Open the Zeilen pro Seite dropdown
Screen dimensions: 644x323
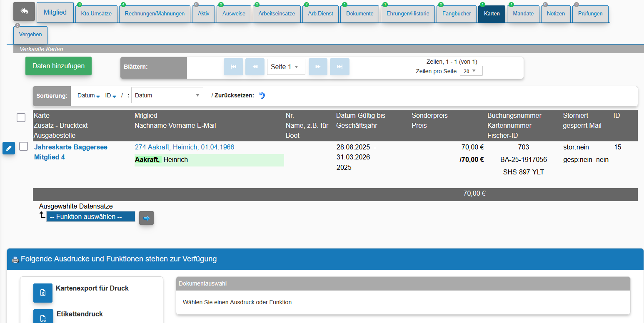(471, 71)
